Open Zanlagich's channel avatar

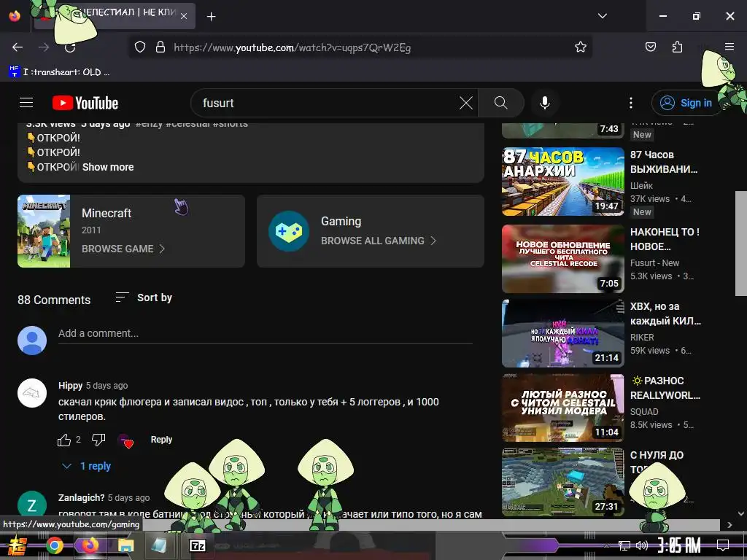point(32,505)
